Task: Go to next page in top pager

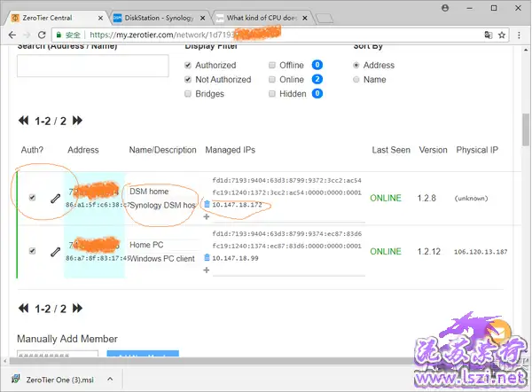Action: [77, 121]
